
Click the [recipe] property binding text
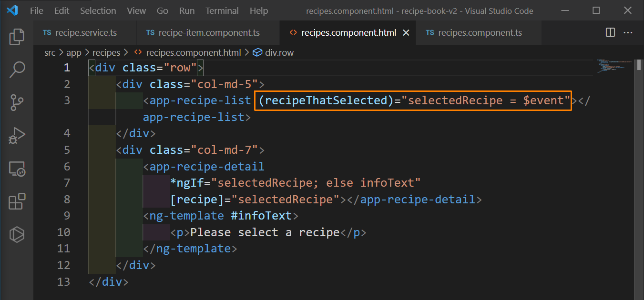coord(197,199)
